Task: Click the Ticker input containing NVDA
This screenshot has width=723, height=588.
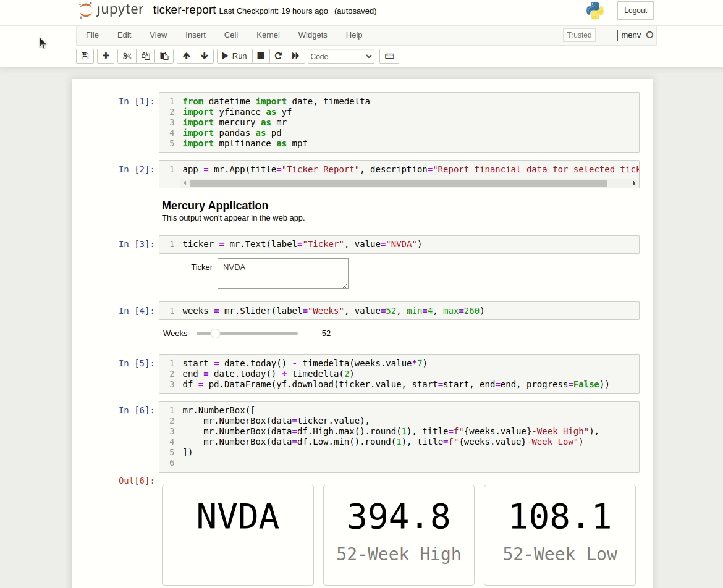Action: tap(282, 274)
